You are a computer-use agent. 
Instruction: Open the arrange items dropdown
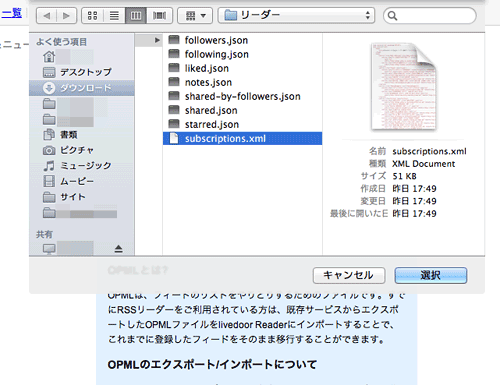pos(195,16)
